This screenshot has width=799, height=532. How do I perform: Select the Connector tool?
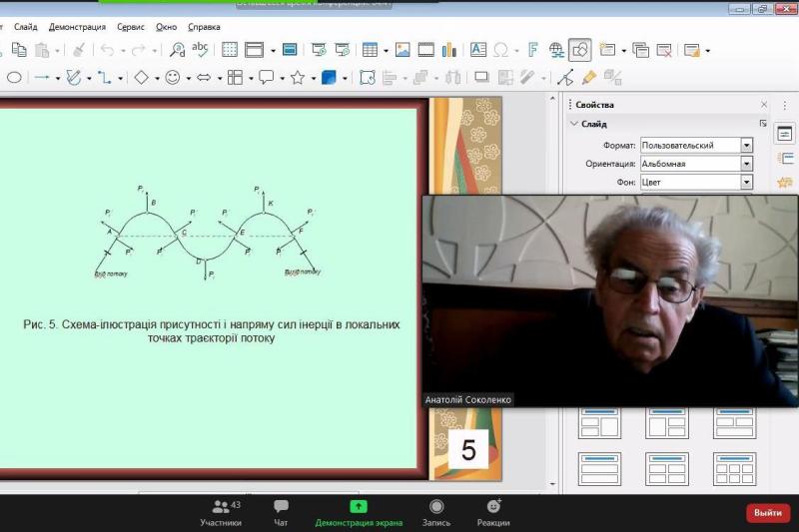[105, 78]
